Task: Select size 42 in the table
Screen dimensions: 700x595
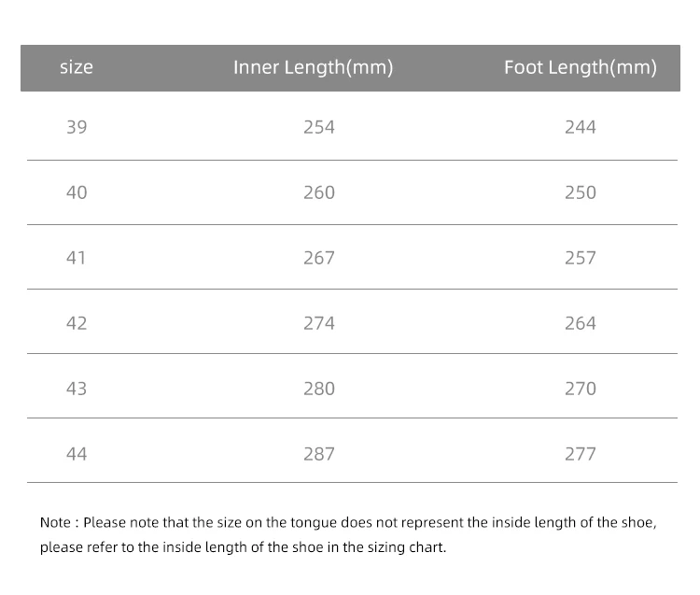Action: 77,323
